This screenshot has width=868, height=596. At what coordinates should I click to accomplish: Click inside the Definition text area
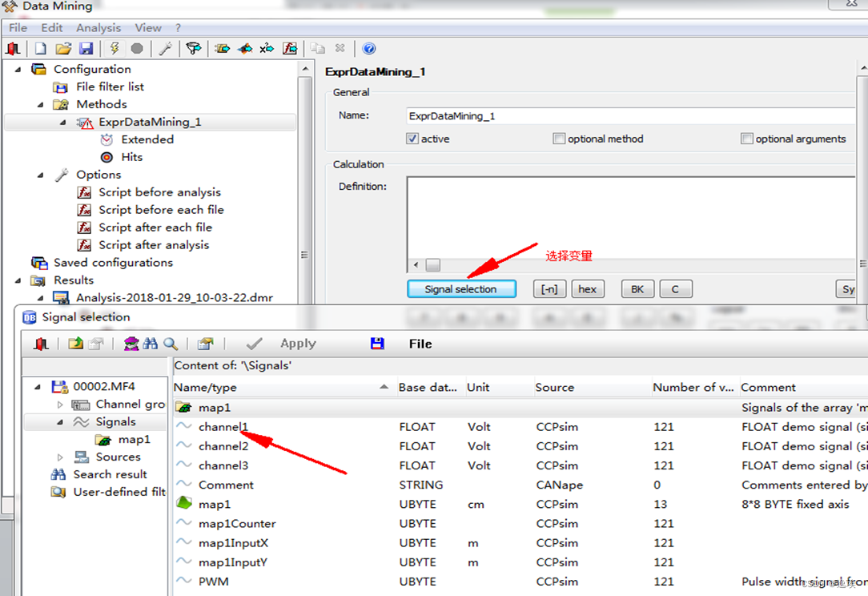631,217
